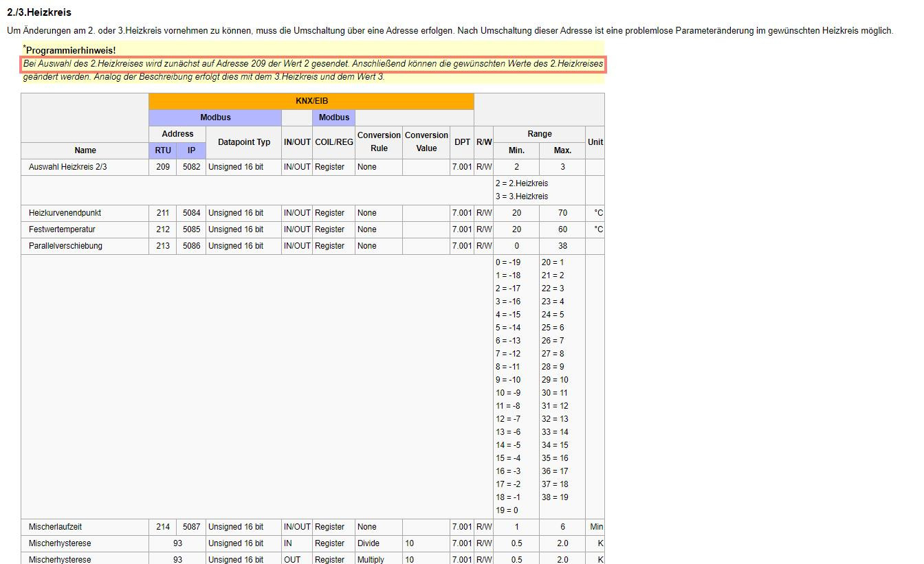This screenshot has height=564, width=924.
Task: Click the orange KNX/EIB table header
Action: tap(311, 101)
